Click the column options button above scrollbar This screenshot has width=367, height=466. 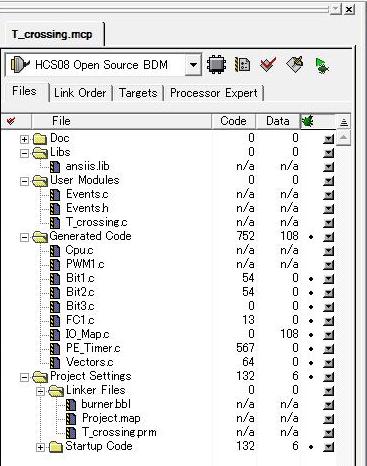[343, 122]
